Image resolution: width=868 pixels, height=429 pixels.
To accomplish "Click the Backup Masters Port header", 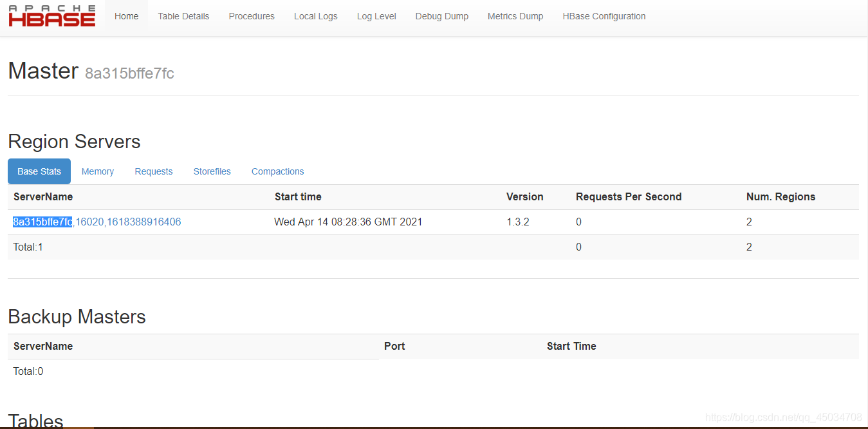I will click(x=394, y=346).
